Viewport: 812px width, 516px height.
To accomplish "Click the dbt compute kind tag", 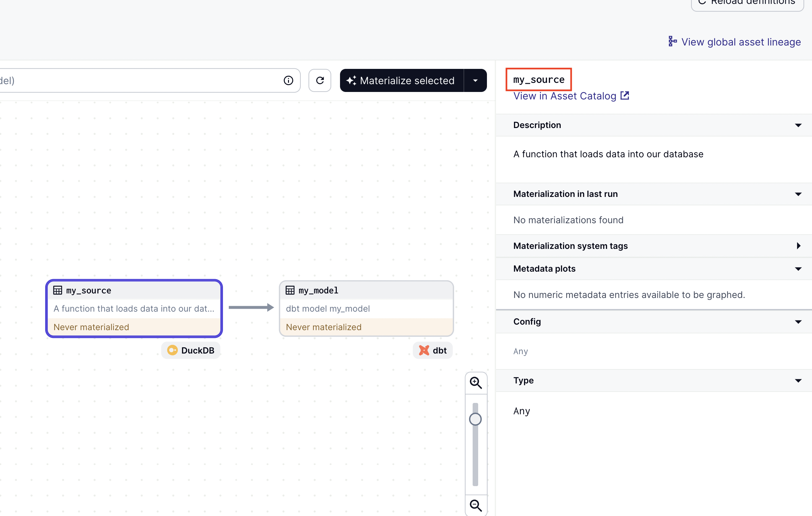I will [x=433, y=351].
